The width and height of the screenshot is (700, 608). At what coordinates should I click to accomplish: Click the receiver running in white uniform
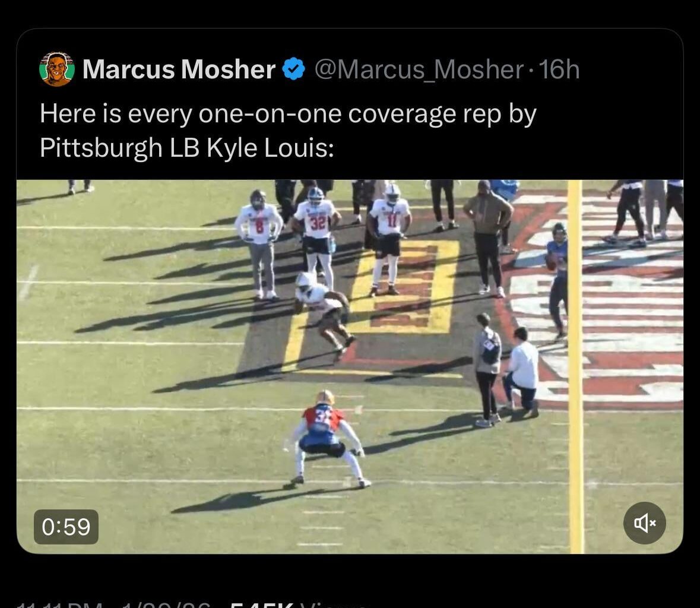(x=324, y=310)
